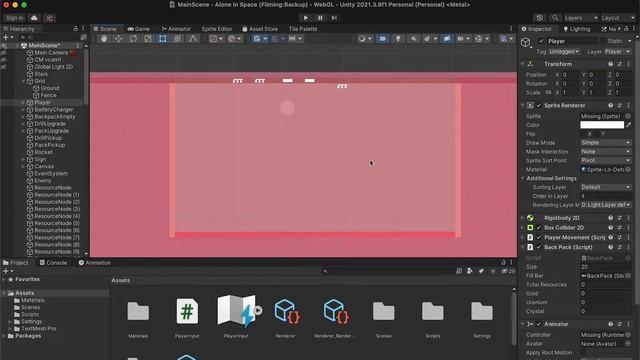Screen dimensions: 640x360
Task: Select the Move tool
Action: 118,39
